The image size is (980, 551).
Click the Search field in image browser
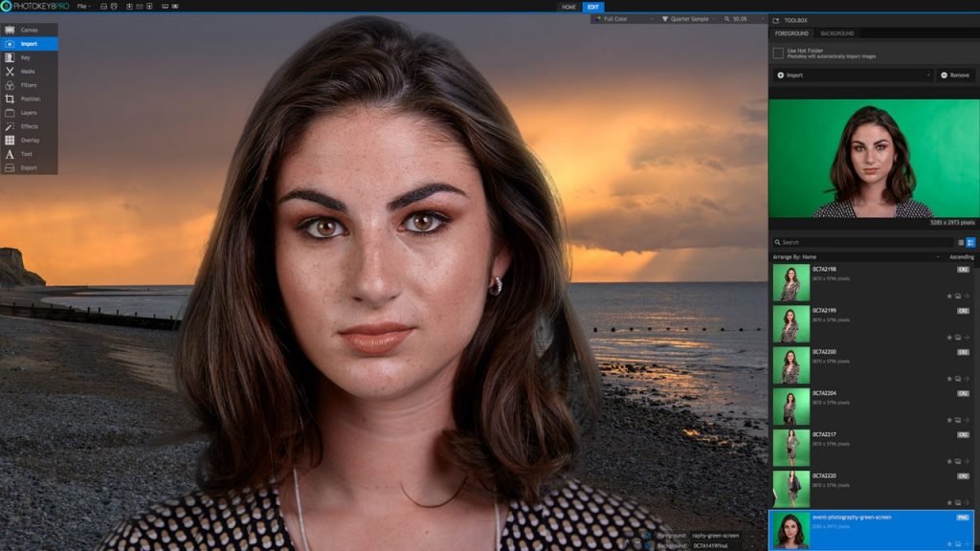863,242
